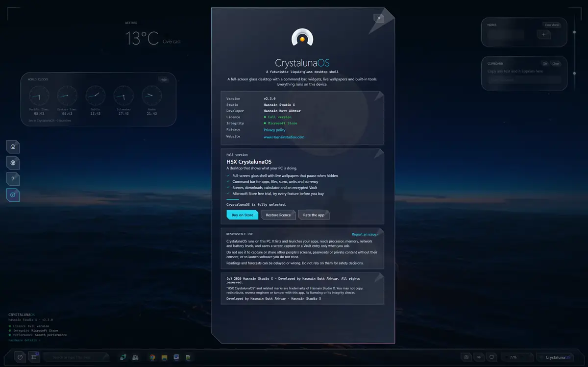Screen dimensions: 588x367
Task: Click the Clear button in Clipboard widget
Action: pos(556,63)
